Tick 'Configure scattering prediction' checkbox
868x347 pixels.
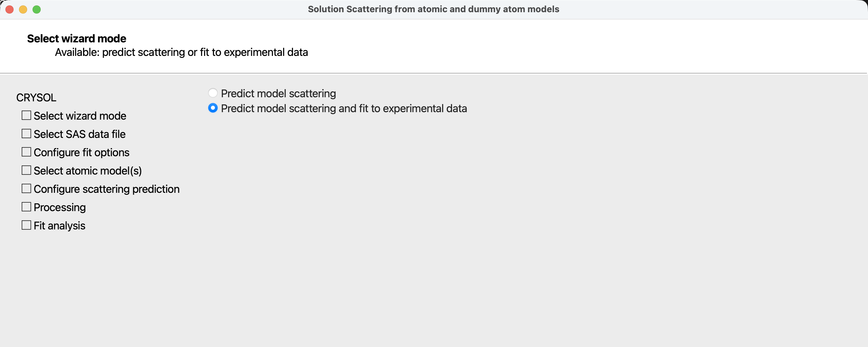[x=26, y=189]
